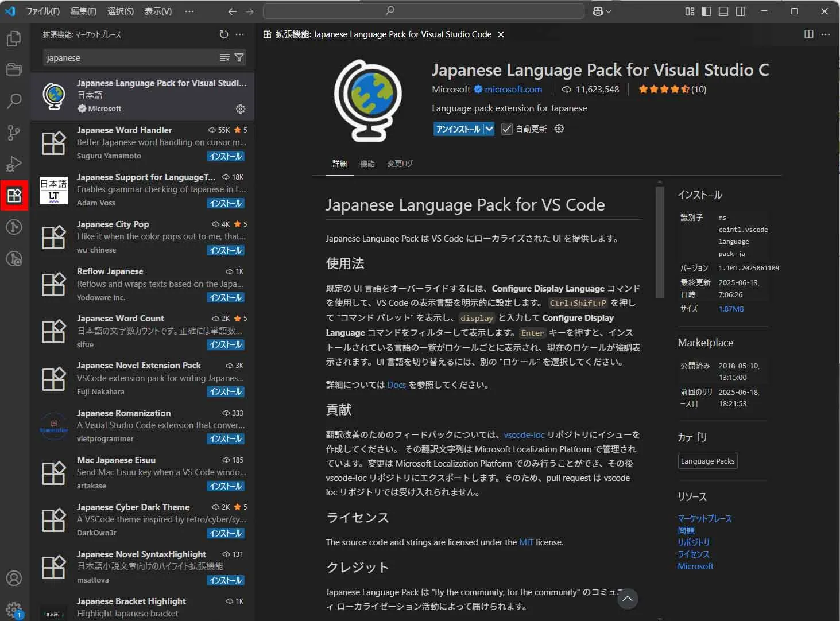Open the Accounts icon in activity bar

point(14,578)
